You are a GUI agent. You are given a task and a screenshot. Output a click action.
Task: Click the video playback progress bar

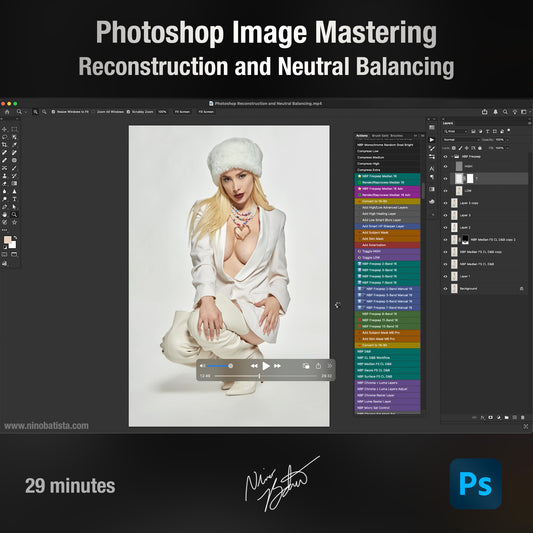(x=265, y=376)
